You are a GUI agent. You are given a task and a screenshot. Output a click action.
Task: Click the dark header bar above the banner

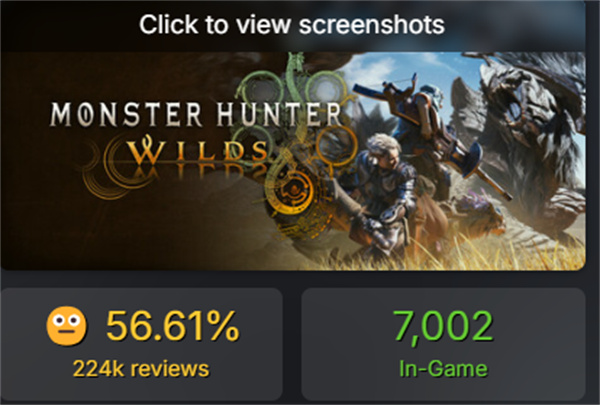click(293, 26)
